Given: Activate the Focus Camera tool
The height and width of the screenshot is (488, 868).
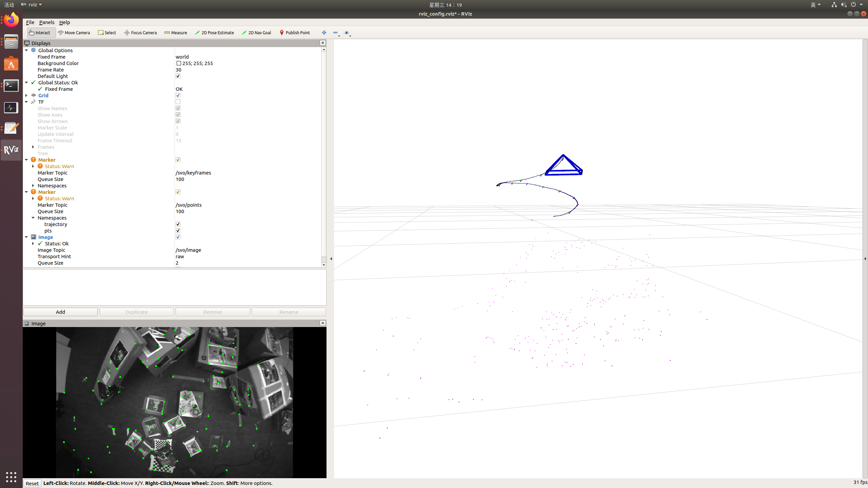Looking at the screenshot, I should (x=140, y=33).
